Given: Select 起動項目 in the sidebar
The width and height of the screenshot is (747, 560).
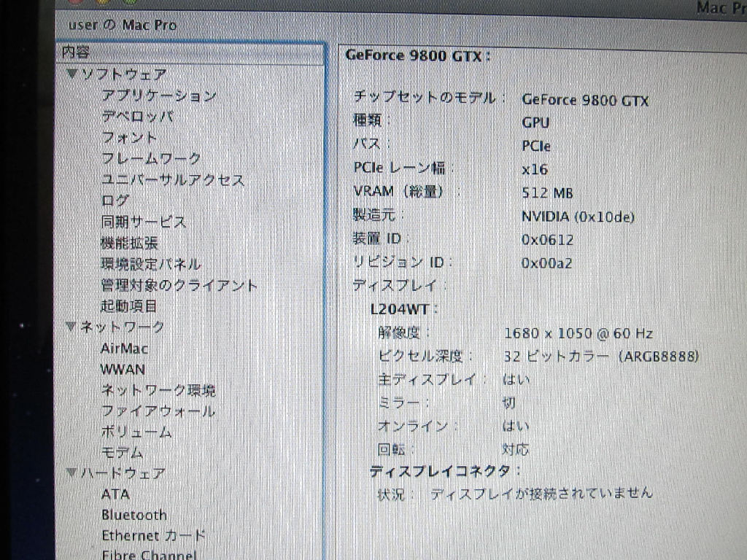Looking at the screenshot, I should point(129,306).
